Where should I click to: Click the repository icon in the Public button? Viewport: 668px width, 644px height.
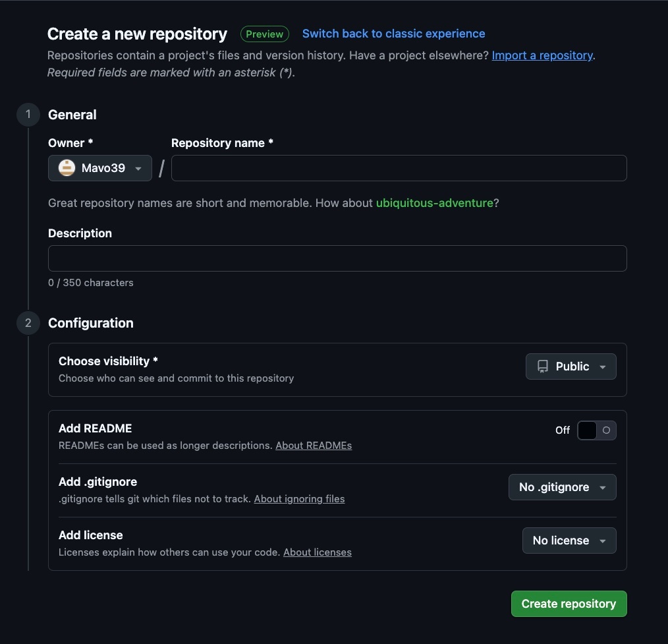click(x=543, y=367)
